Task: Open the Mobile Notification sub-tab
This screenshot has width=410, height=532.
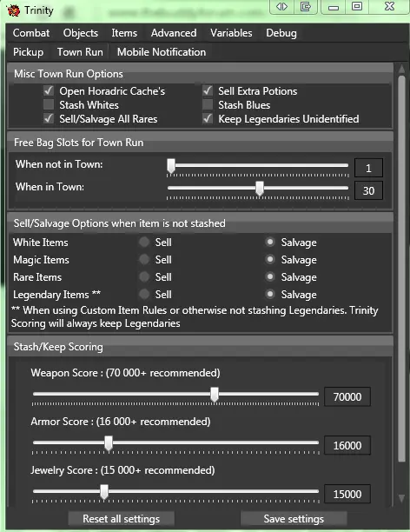Action: pos(162,52)
